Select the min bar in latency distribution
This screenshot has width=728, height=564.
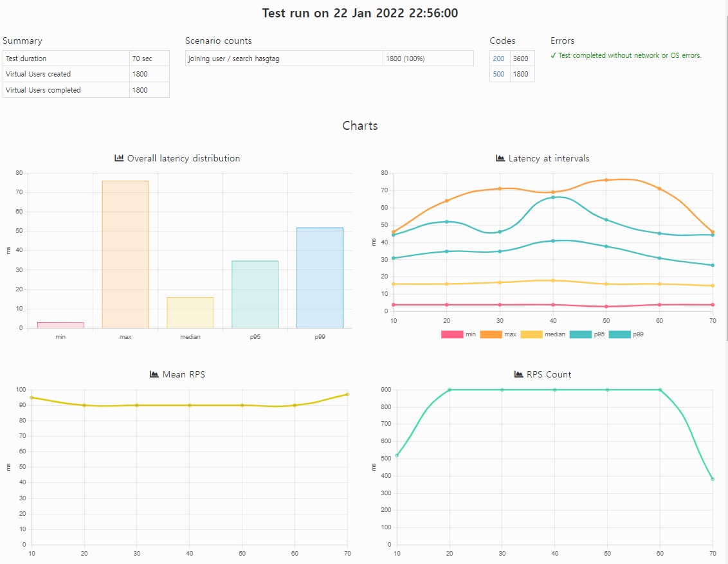(60, 325)
